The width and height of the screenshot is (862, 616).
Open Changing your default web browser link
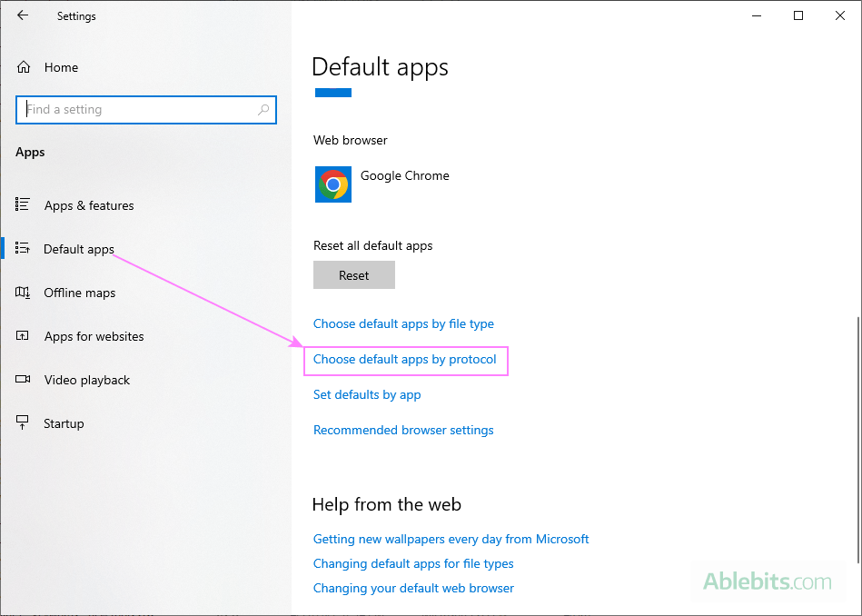pyautogui.click(x=413, y=588)
